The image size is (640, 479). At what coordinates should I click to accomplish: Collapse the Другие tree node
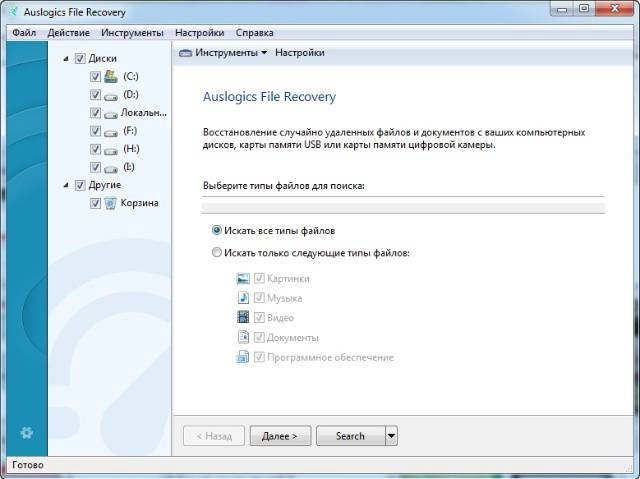click(x=66, y=186)
